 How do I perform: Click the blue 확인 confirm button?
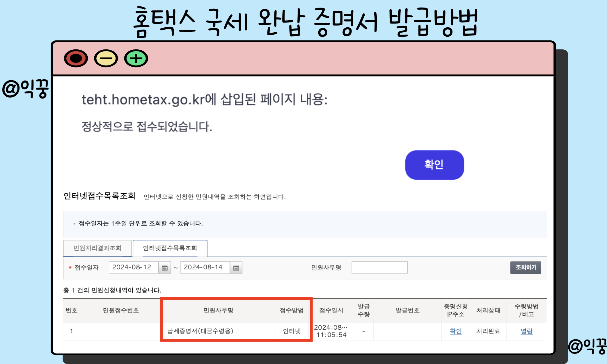pyautogui.click(x=434, y=165)
